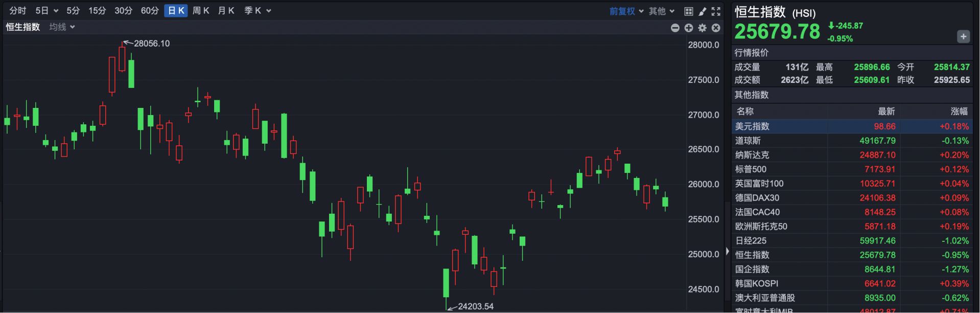Click the plus button beside the HSI quote
Viewport: 980px width, 313px height.
[963, 36]
